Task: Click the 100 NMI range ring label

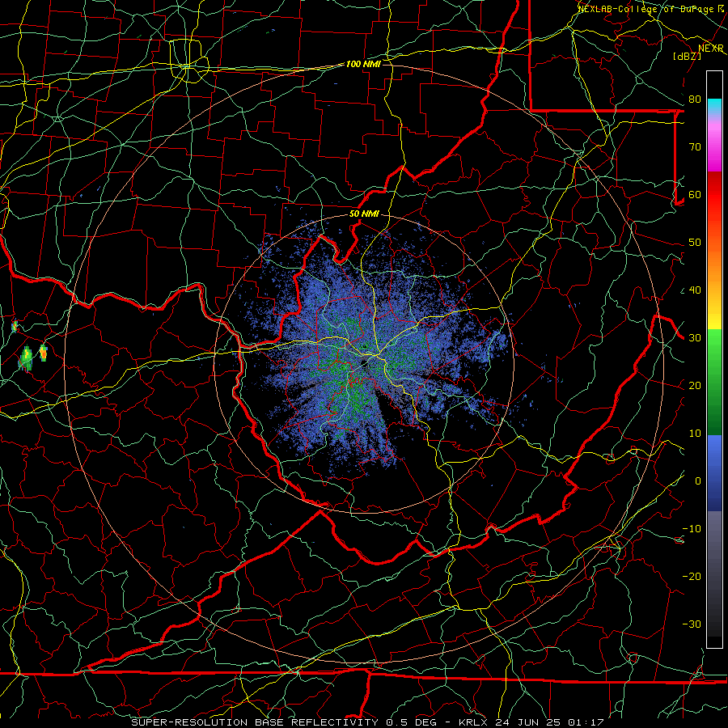Action: (x=363, y=64)
